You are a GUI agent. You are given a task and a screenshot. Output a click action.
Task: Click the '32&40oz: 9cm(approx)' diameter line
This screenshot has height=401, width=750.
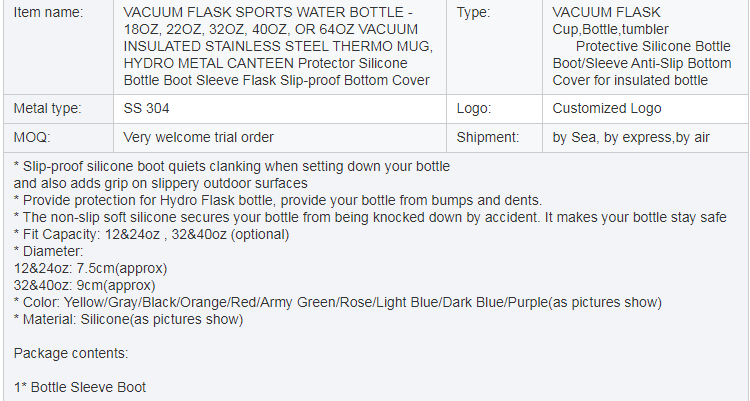pos(84,286)
